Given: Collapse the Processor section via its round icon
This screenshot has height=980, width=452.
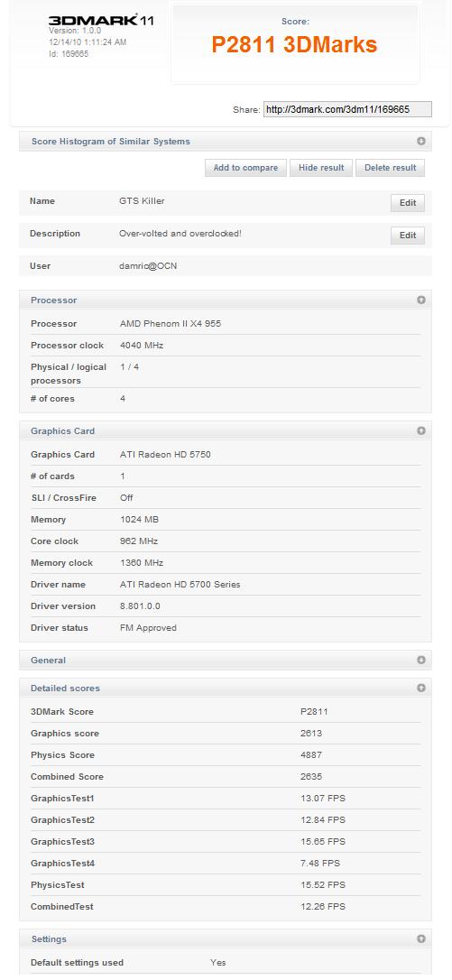Looking at the screenshot, I should tap(421, 300).
